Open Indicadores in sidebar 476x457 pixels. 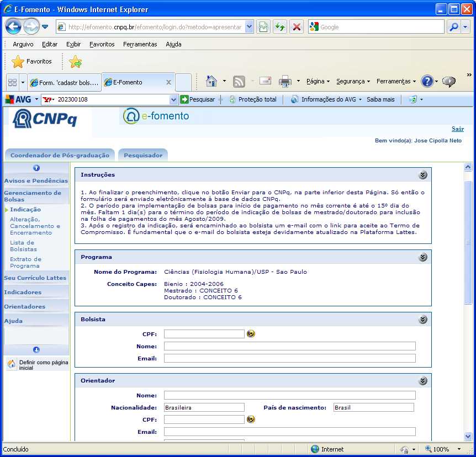[23, 292]
